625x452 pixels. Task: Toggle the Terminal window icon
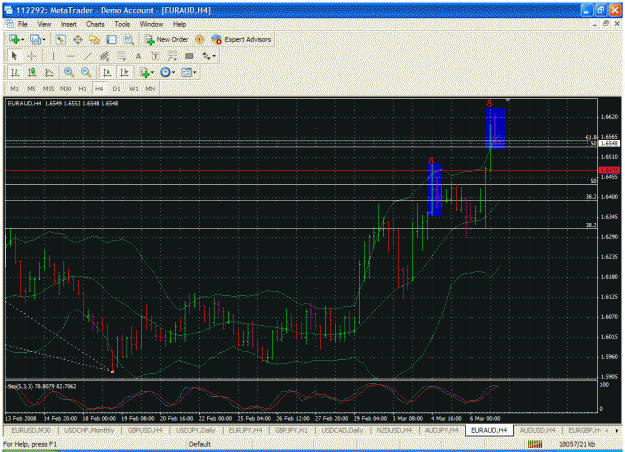point(112,39)
